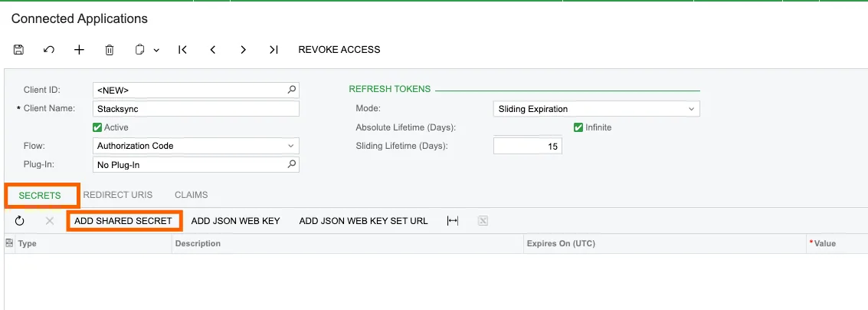Viewport: 868px width, 310px height.
Task: Click the Save disk icon
Action: (18, 49)
